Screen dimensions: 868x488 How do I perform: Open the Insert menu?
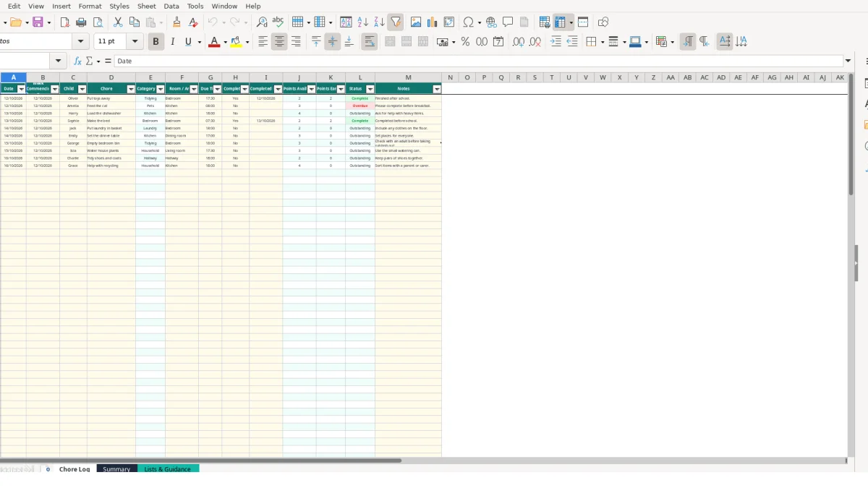click(61, 6)
